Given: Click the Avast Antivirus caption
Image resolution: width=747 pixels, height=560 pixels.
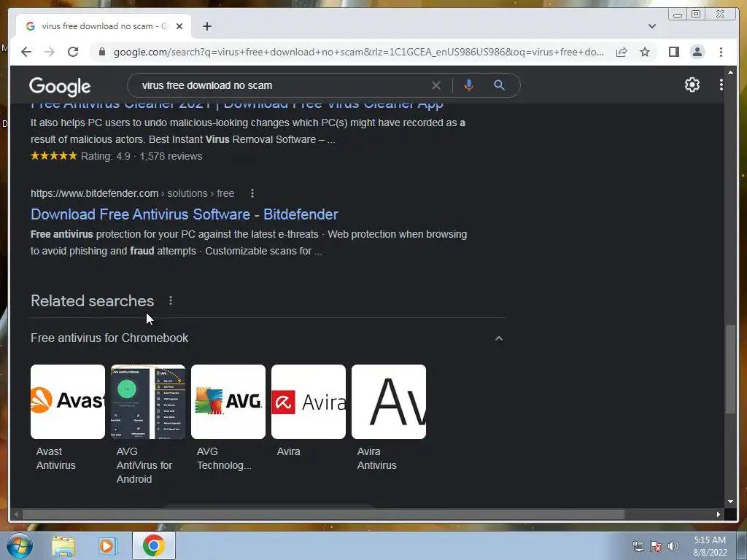Looking at the screenshot, I should [55, 459].
